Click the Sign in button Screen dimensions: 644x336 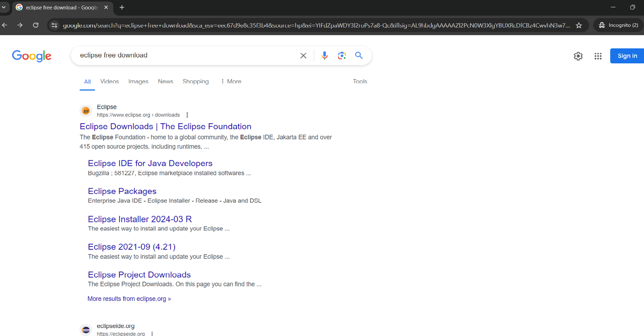pos(627,56)
